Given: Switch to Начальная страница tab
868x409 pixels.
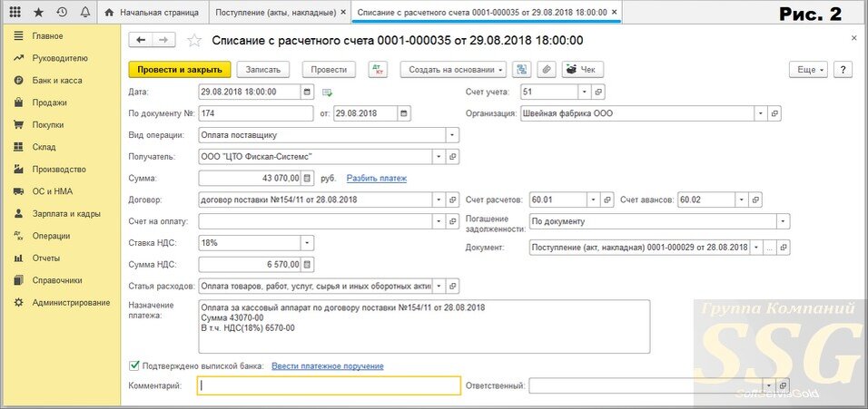Looking at the screenshot, I should (153, 12).
